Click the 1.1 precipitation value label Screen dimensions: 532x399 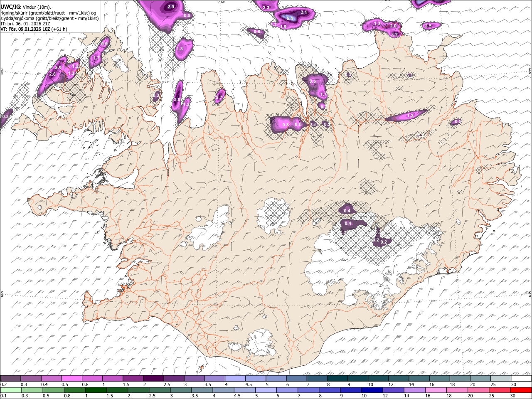click(x=274, y=25)
